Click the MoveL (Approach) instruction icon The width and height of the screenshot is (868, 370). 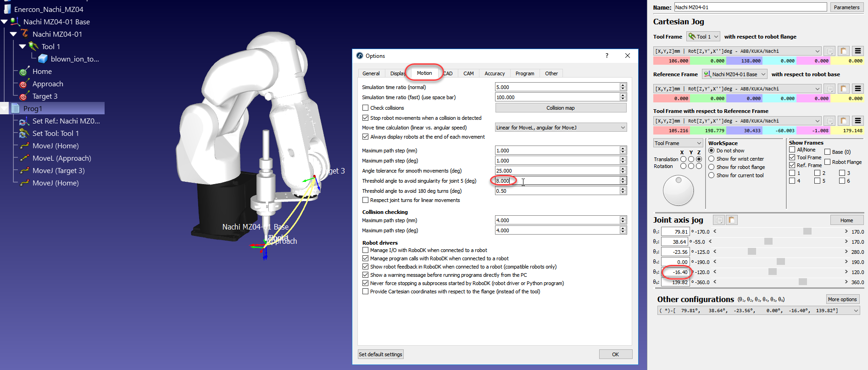click(24, 158)
